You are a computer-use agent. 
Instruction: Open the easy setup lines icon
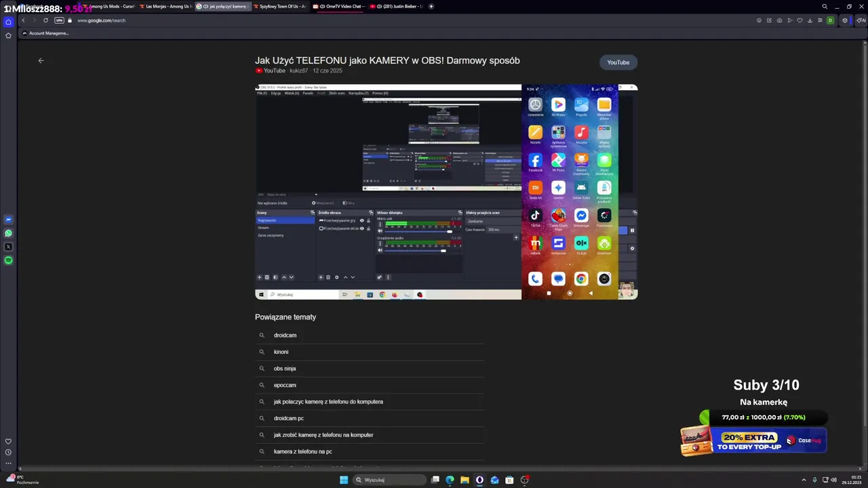click(820, 20)
